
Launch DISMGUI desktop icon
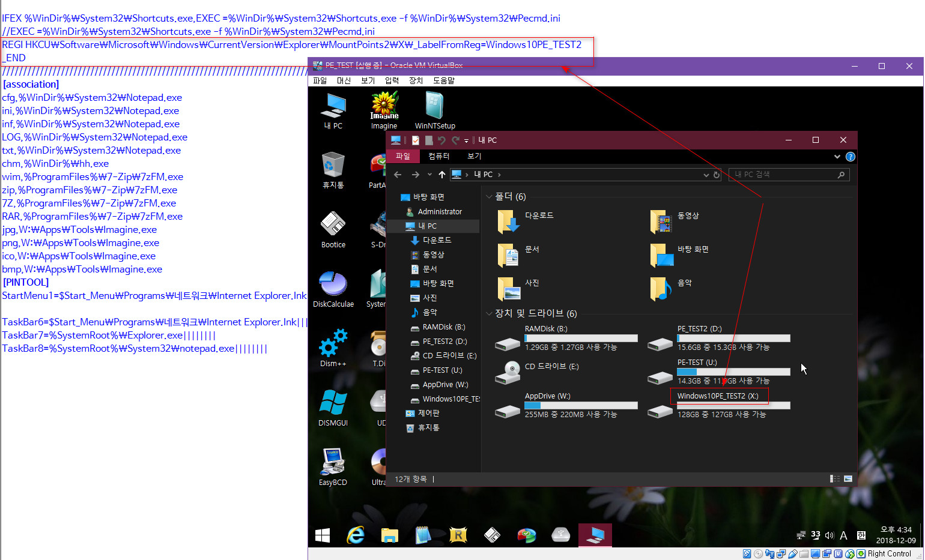pos(333,408)
